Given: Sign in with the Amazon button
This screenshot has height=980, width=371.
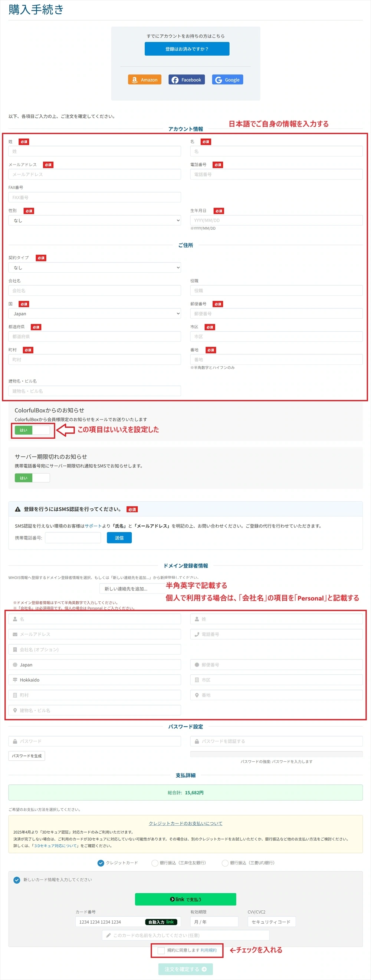Looking at the screenshot, I should click(144, 80).
